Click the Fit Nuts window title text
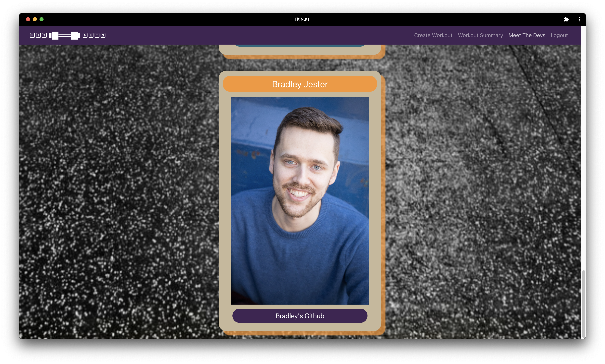Image resolution: width=605 pixels, height=364 pixels. (x=302, y=19)
